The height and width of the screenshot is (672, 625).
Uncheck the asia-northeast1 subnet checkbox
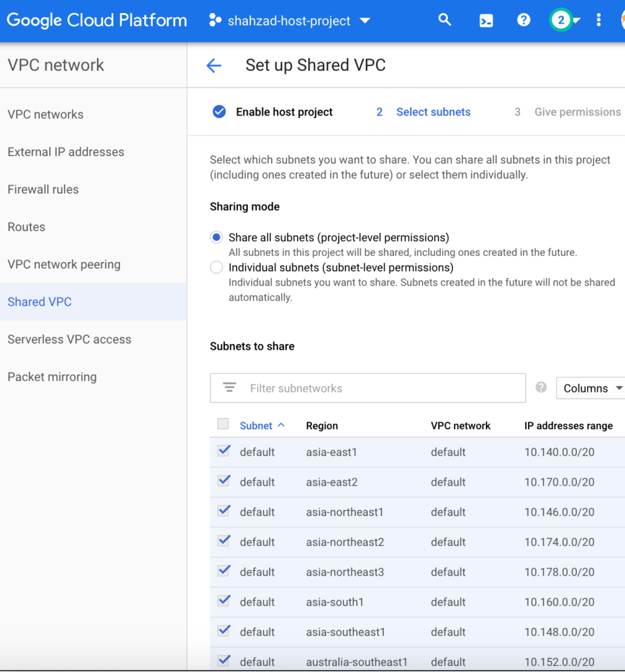[224, 511]
